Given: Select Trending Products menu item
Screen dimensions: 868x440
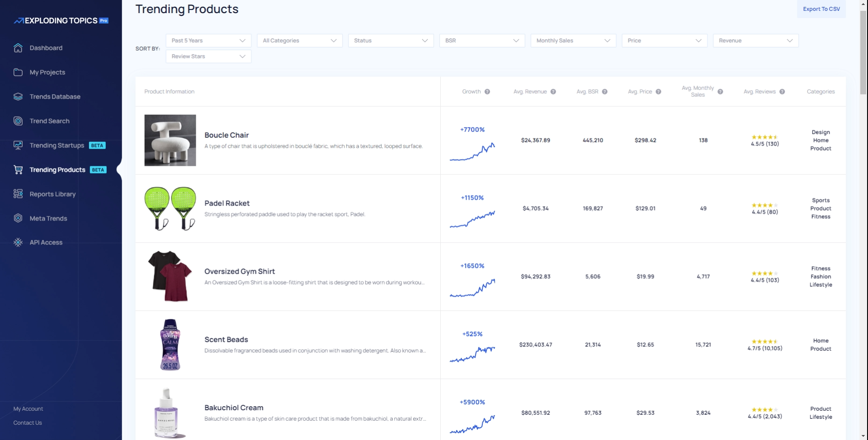Looking at the screenshot, I should (x=57, y=170).
